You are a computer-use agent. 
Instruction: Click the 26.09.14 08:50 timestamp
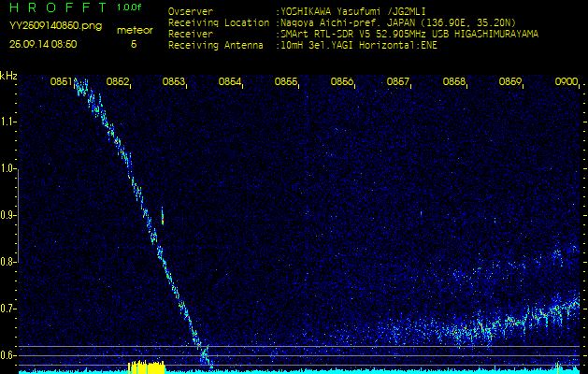43,44
